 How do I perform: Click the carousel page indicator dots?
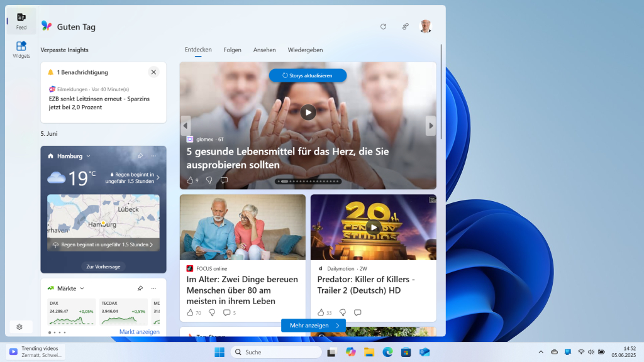pos(308,181)
